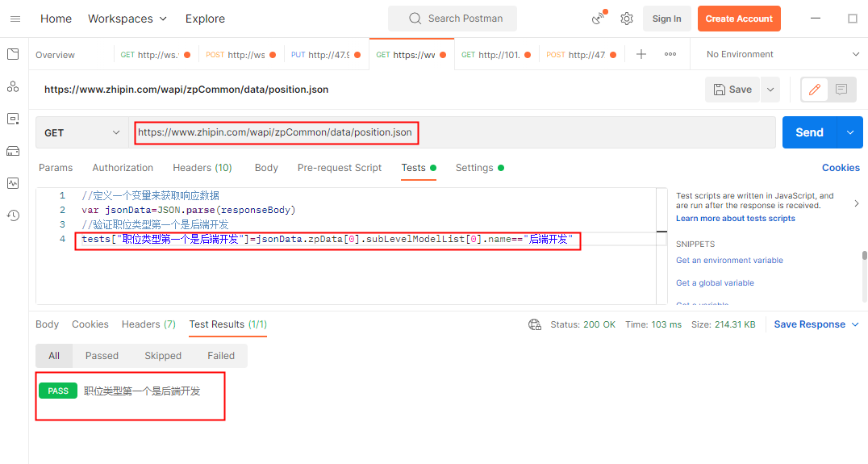The height and width of the screenshot is (464, 868).
Task: Open the Pre-request Script tab
Action: (340, 168)
